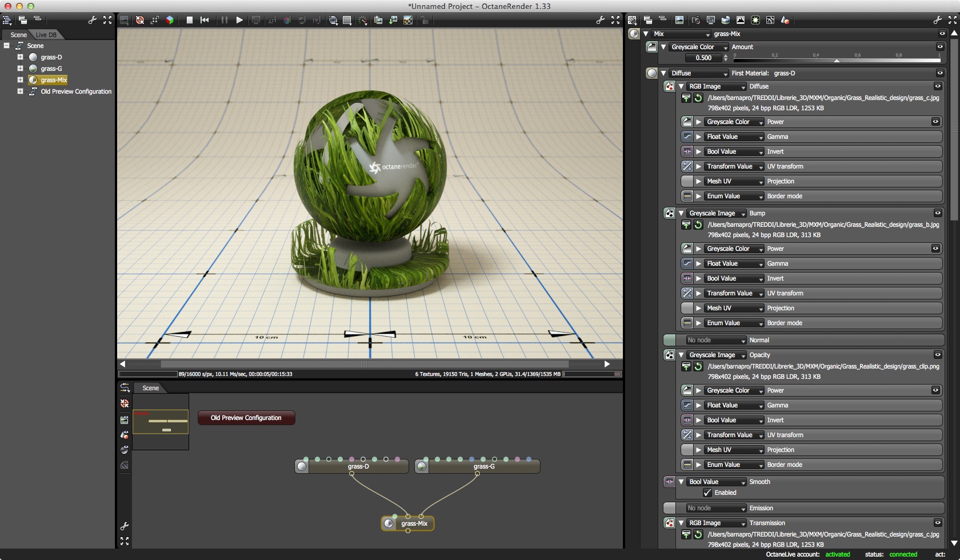960x560 pixels.
Task: Open the Normal 'No node' dropdown
Action: pos(717,340)
